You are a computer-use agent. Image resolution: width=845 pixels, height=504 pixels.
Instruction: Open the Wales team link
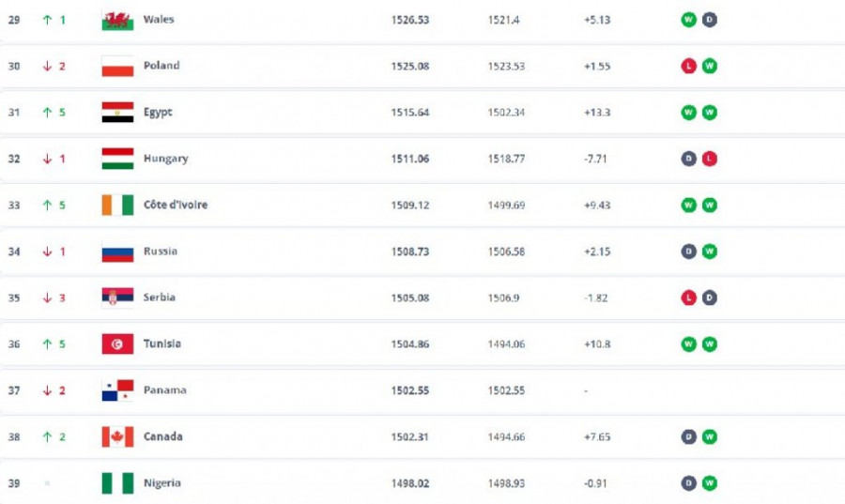point(159,20)
